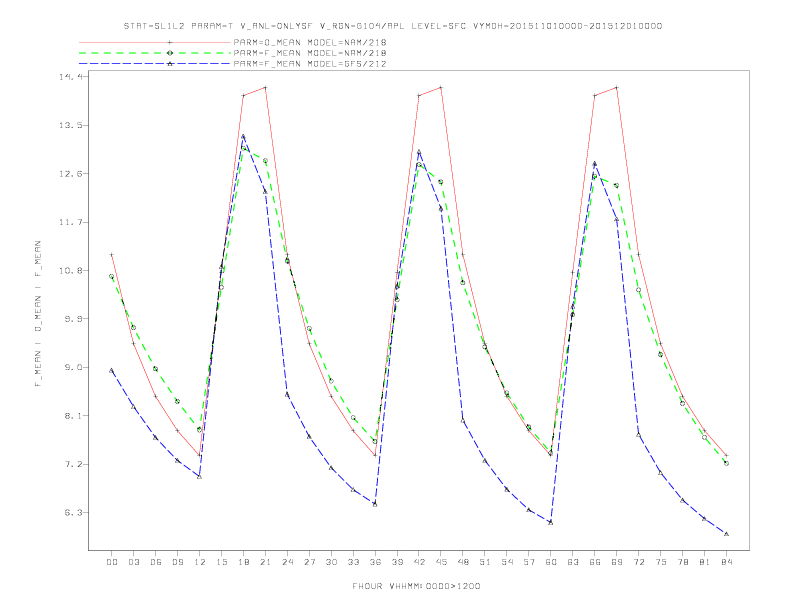The width and height of the screenshot is (792, 612).
Task: Click the green circle data point at hour 84
Action: coord(726,463)
